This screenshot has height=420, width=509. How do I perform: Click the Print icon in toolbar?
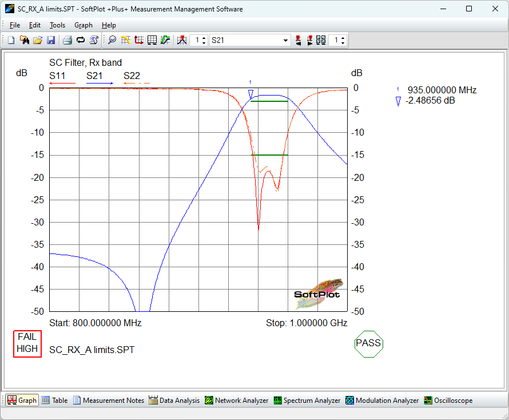pyautogui.click(x=67, y=40)
